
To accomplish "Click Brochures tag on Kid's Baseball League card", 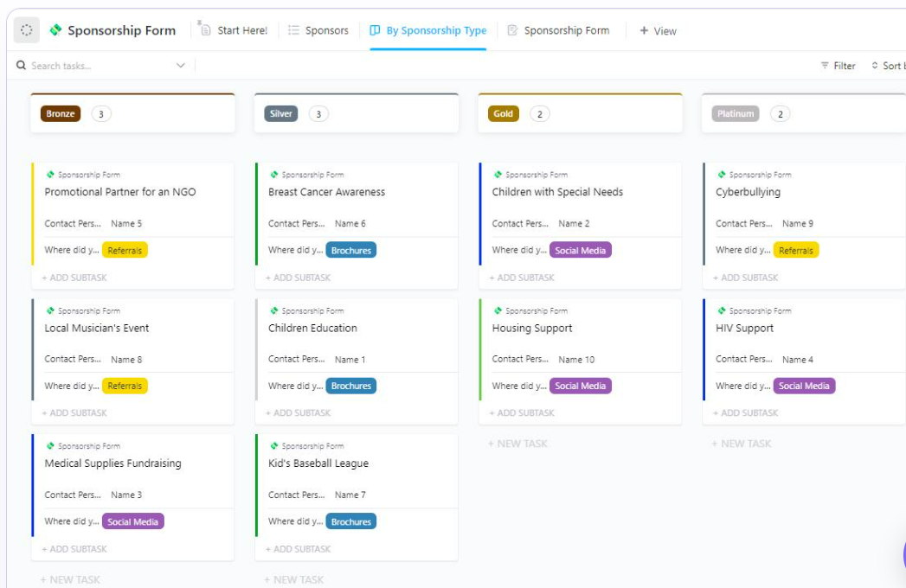I will [350, 521].
